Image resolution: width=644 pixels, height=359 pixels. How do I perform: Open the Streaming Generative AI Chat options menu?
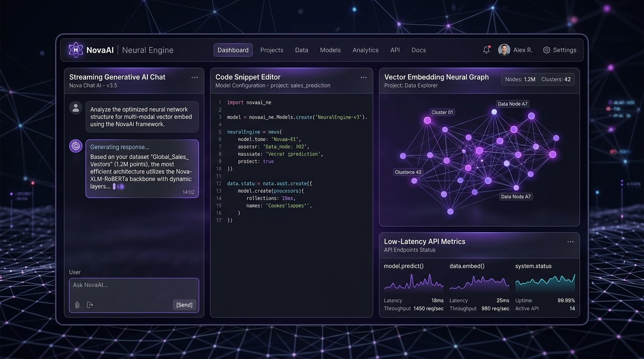click(x=195, y=78)
